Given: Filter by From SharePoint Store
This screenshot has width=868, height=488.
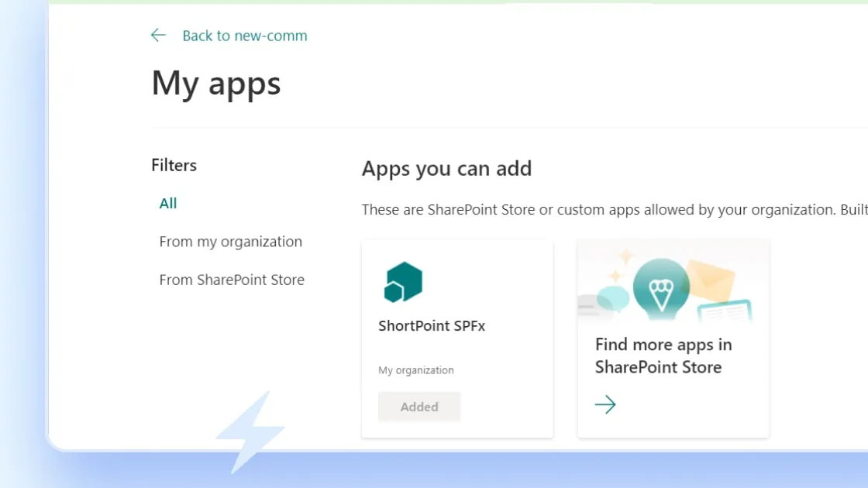Looking at the screenshot, I should (x=232, y=280).
